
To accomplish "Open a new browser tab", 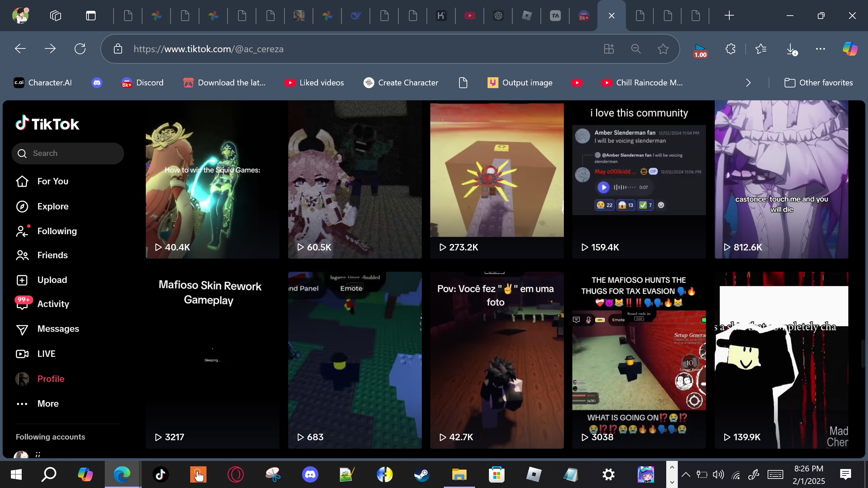I will pyautogui.click(x=729, y=16).
